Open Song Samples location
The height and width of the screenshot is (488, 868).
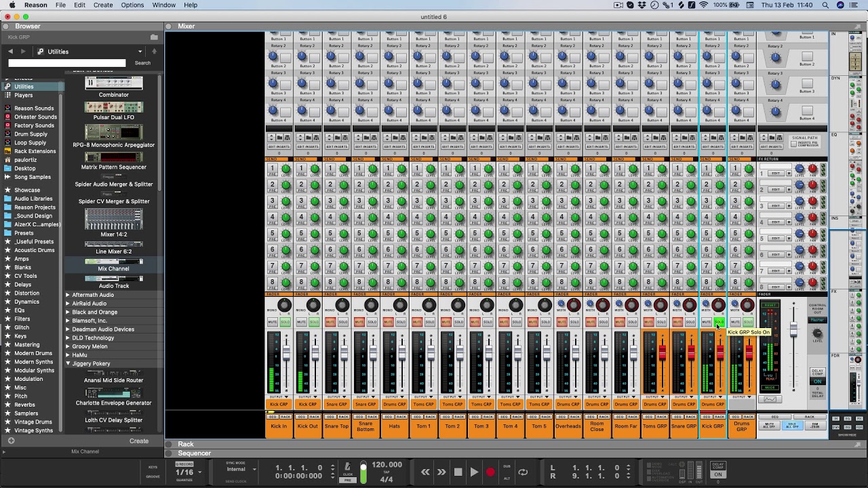coord(33,177)
